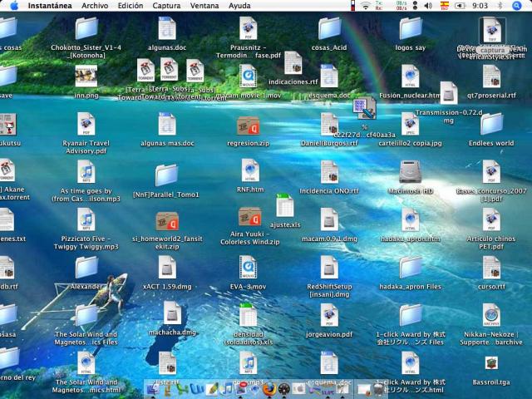Image resolution: width=532 pixels, height=399 pixels.
Task: Select the densidad (soldaditos).xls spreadsheet
Action: 248,315
